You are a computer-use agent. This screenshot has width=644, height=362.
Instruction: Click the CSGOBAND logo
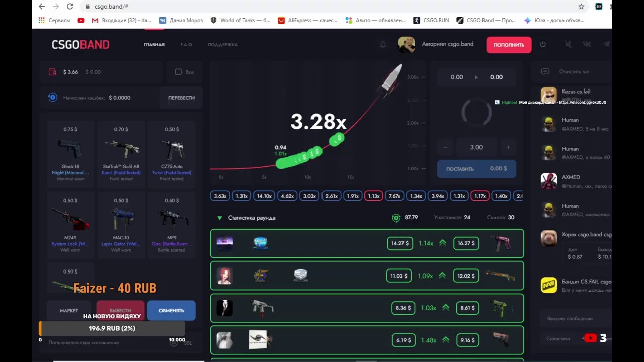coord(80,45)
